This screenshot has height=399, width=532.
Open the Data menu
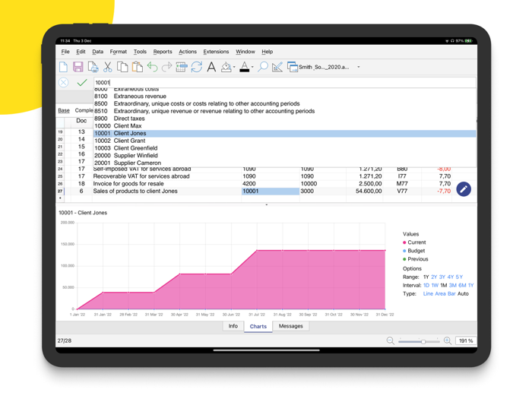pyautogui.click(x=98, y=52)
